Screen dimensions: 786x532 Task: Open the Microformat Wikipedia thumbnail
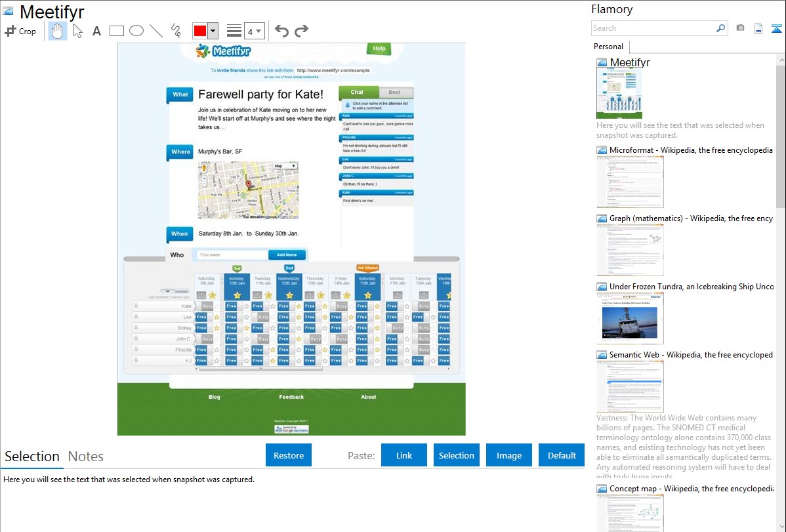[x=630, y=182]
